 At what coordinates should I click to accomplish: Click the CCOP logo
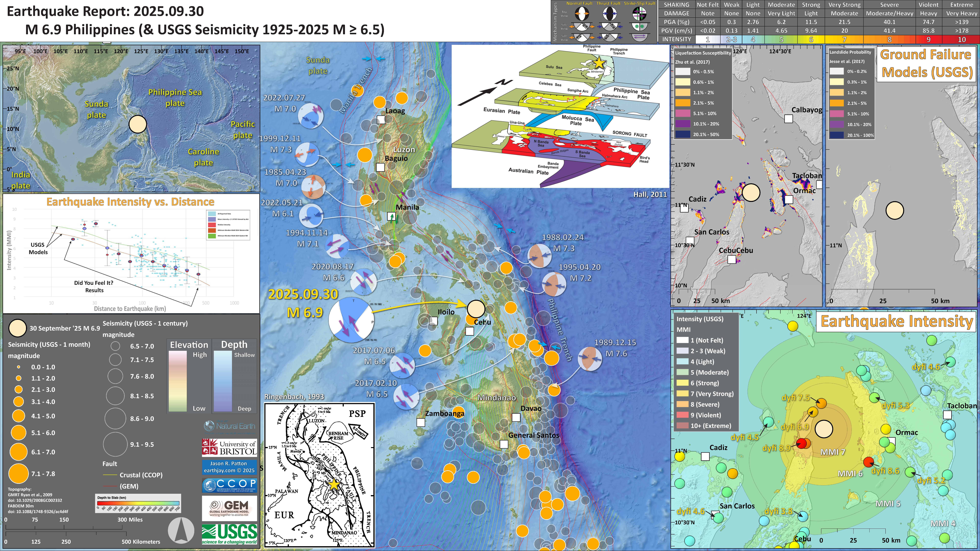(229, 485)
